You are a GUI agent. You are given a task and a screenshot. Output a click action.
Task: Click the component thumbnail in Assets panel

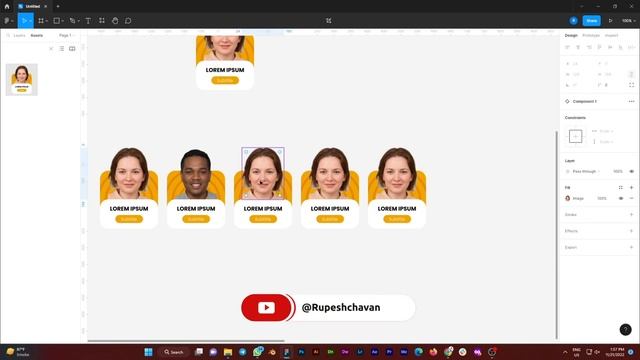coord(22,80)
